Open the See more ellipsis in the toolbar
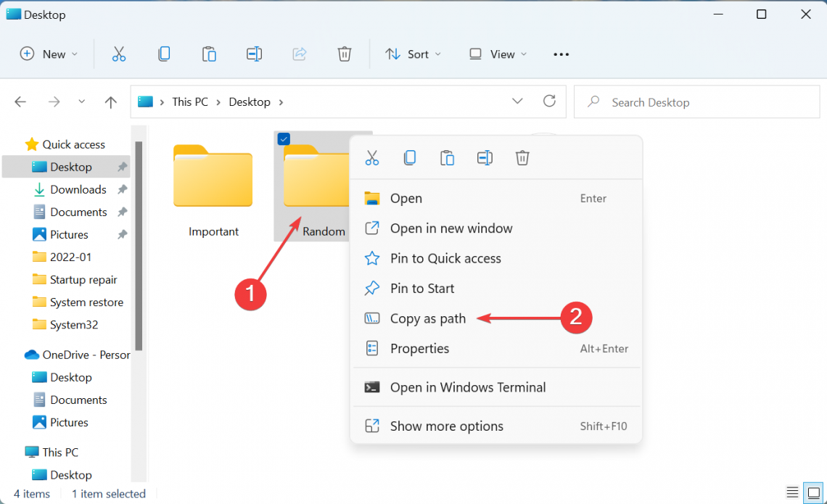The image size is (827, 504). (561, 54)
